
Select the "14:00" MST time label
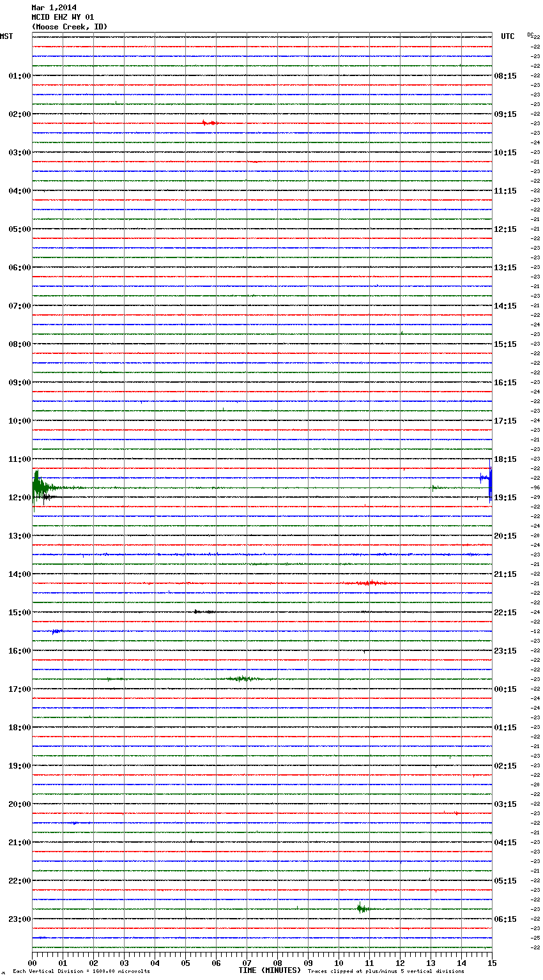tap(20, 574)
